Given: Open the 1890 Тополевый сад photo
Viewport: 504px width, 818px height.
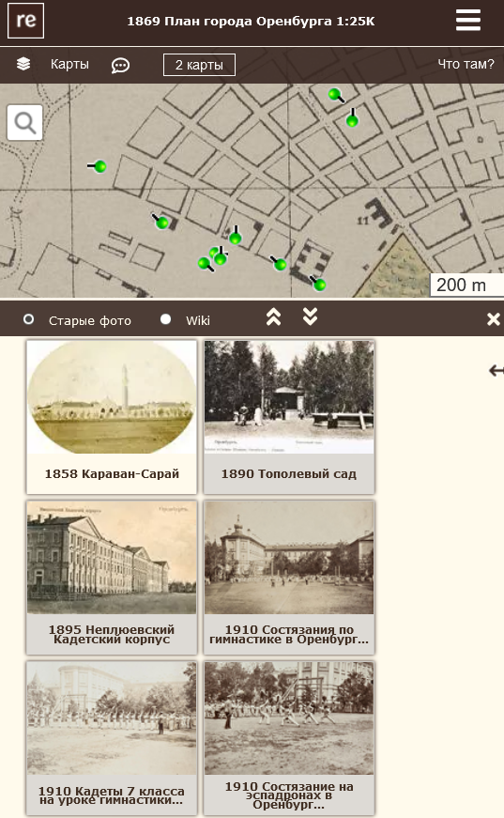Looking at the screenshot, I should click(289, 417).
